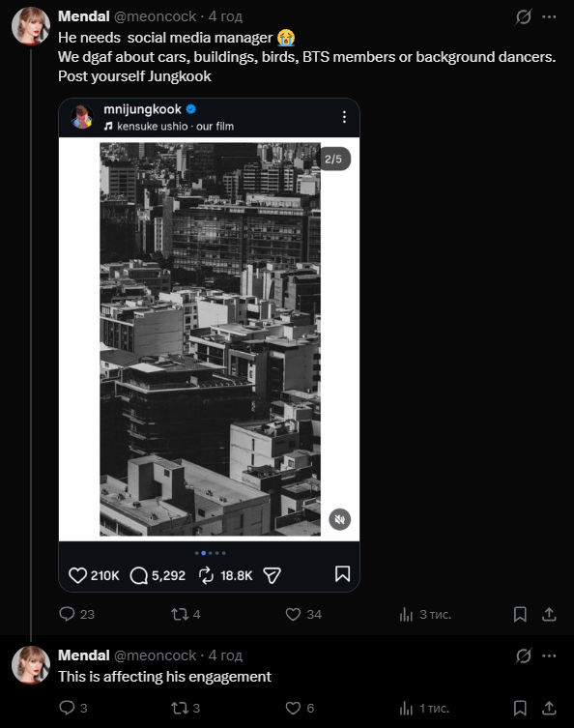Retweet the second tweet with 3 reposts
Viewport: 574px width, 728px height.
[x=180, y=708]
